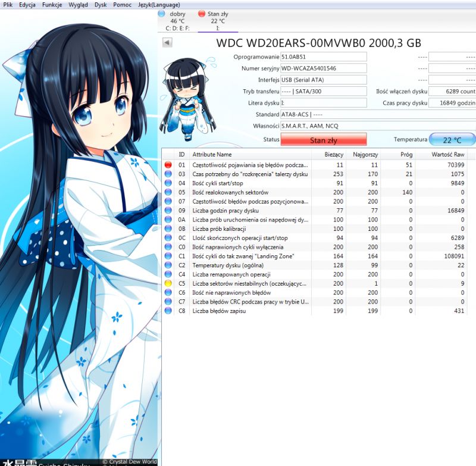476x466 pixels.
Task: Click the red status dot of attribute 01
Action: coord(168,165)
